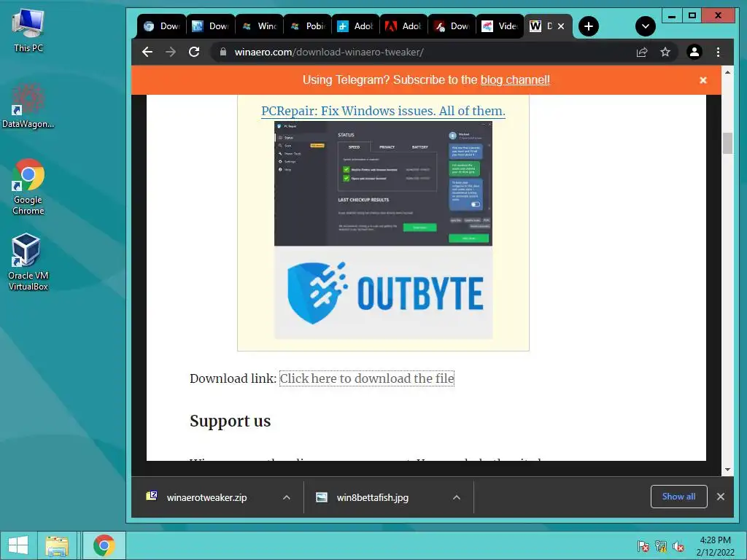Image resolution: width=747 pixels, height=560 pixels.
Task: Open This PC desktop icon
Action: tap(28, 29)
